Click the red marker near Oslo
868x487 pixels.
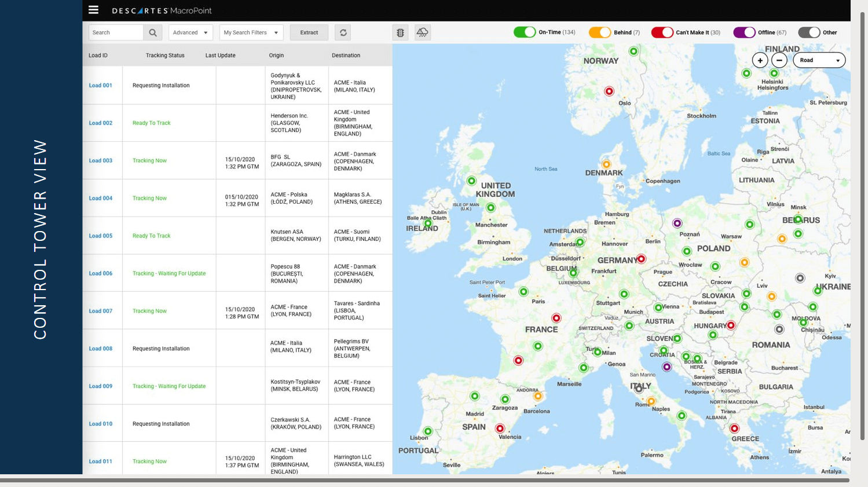click(609, 91)
